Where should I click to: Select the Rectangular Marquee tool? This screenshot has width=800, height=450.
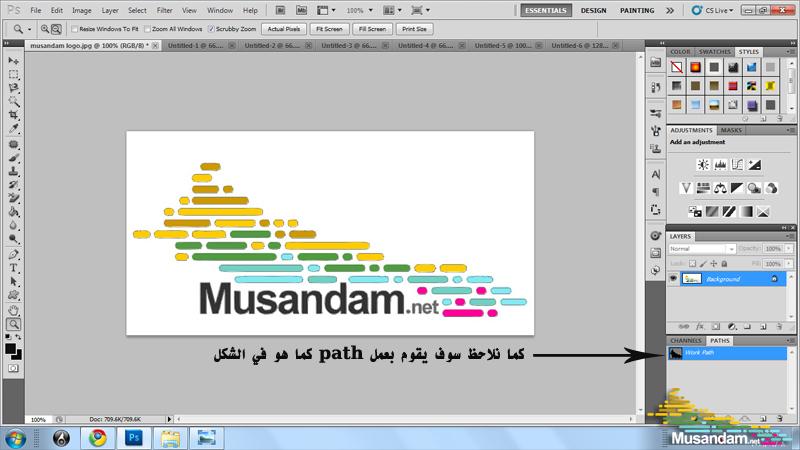[x=14, y=74]
